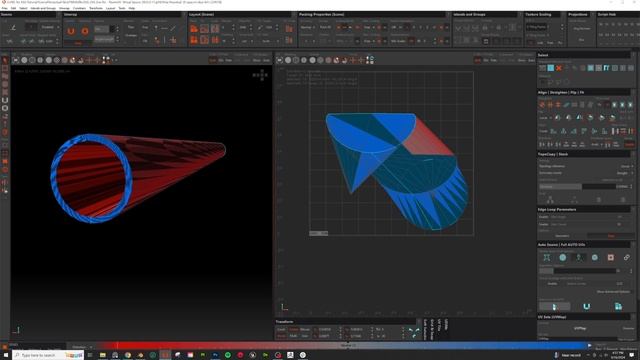Click the blue document icon under Auto Seams
Image resolution: width=640 pixels, height=360 pixels.
[618, 307]
